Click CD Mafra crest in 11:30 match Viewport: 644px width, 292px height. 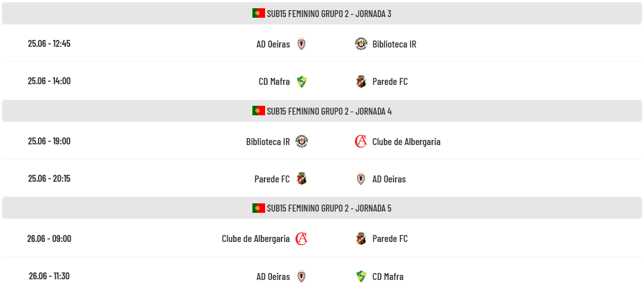(361, 276)
